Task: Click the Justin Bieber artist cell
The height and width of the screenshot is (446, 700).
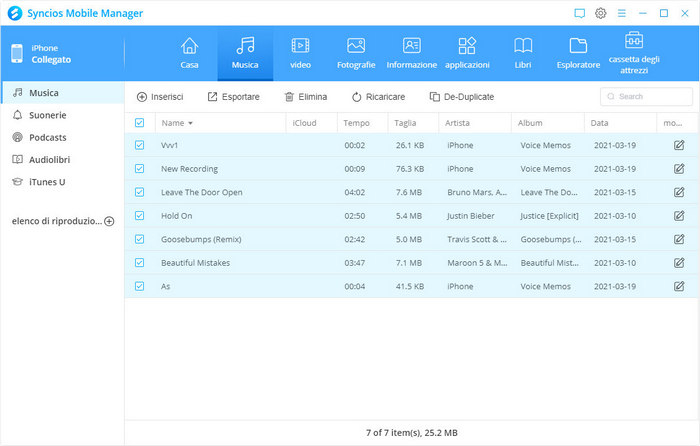Action: pos(471,216)
